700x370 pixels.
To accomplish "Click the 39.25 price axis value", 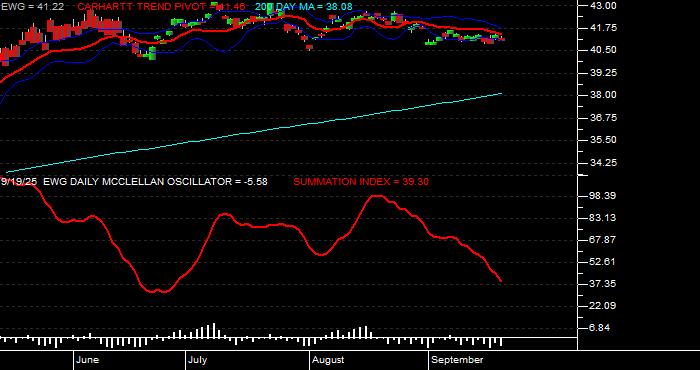I will (604, 72).
